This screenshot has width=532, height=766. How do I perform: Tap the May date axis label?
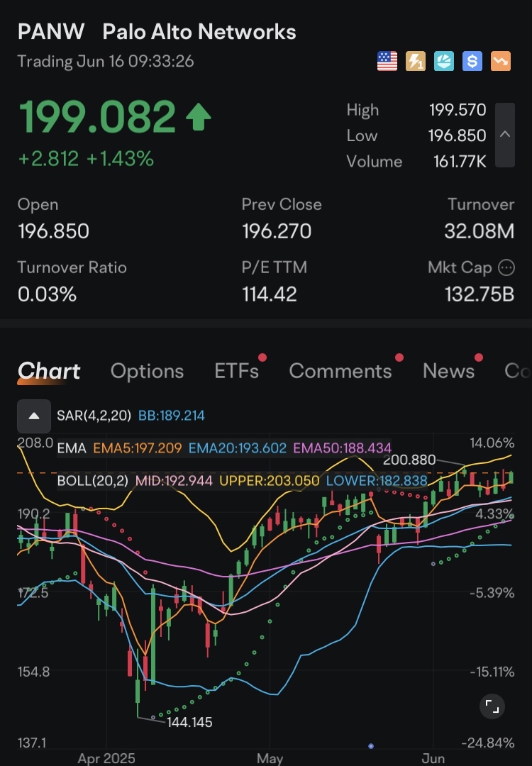(270, 758)
